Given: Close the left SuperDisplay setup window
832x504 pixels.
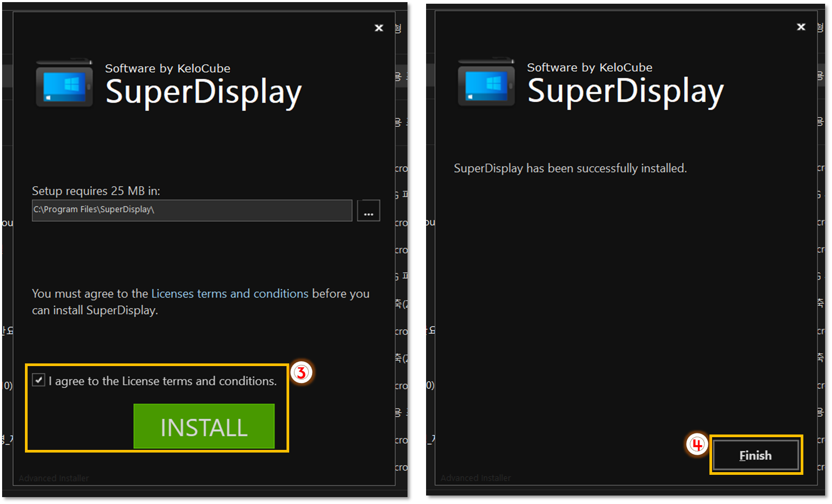Looking at the screenshot, I should [379, 28].
